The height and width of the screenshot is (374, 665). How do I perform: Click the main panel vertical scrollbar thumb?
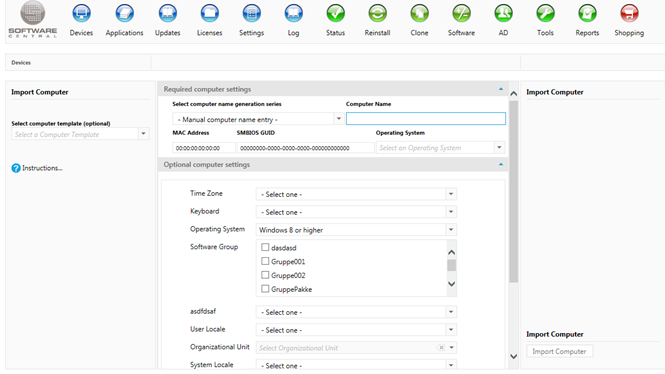tap(514, 192)
